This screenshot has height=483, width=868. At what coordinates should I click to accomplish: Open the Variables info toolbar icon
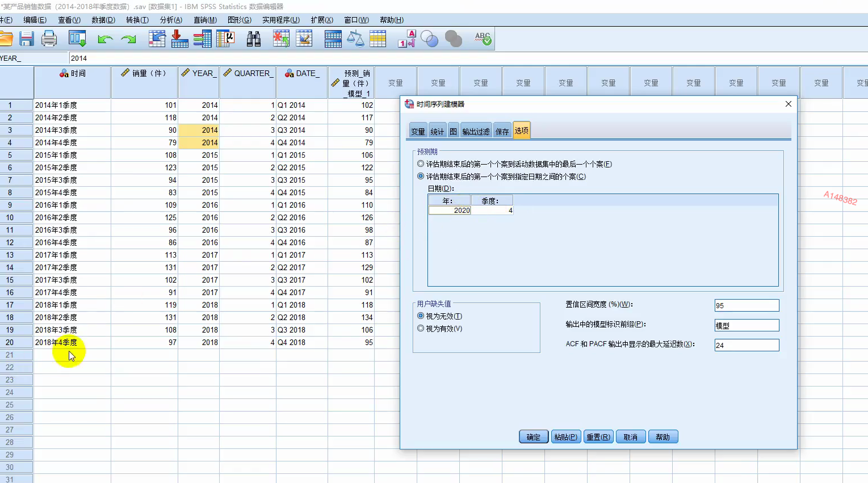(x=202, y=39)
